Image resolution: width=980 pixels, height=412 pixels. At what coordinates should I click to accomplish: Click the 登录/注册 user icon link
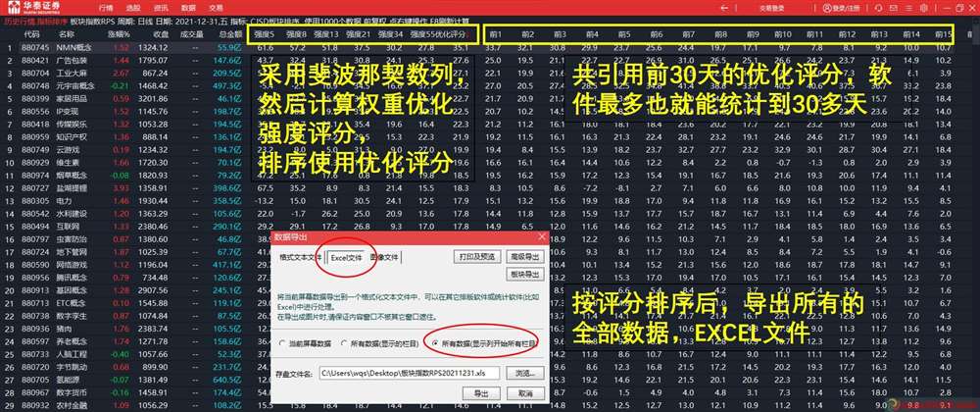pos(841,8)
